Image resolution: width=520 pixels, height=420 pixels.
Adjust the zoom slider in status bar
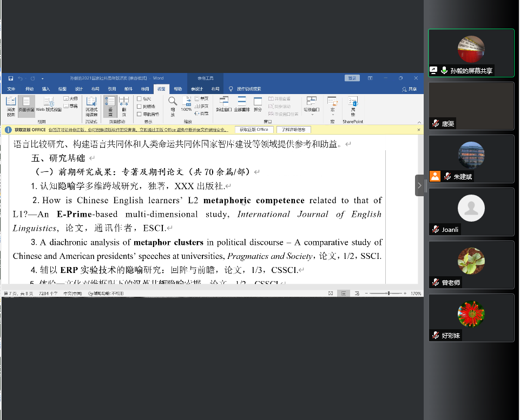[388, 294]
